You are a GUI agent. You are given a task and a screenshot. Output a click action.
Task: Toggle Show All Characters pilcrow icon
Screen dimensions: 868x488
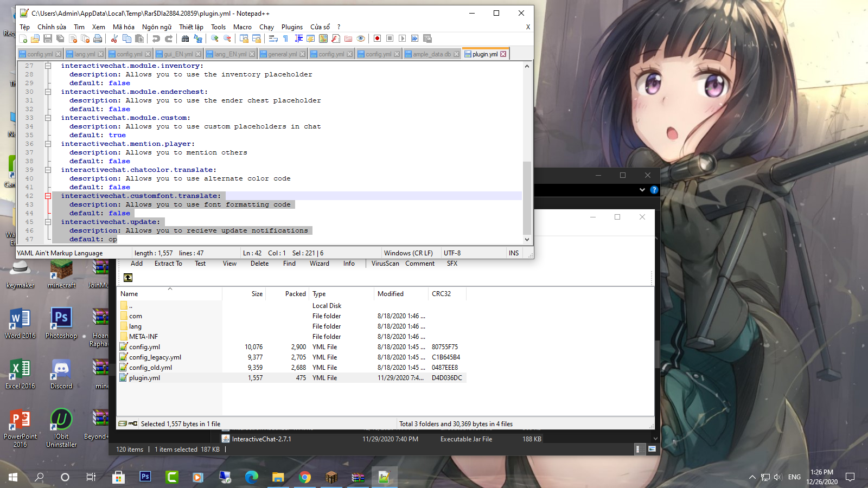[x=285, y=38]
